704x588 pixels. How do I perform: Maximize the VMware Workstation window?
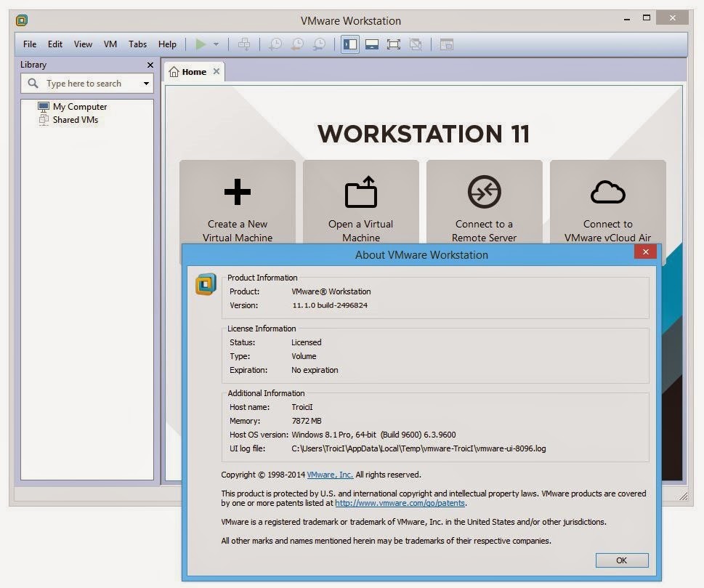647,18
